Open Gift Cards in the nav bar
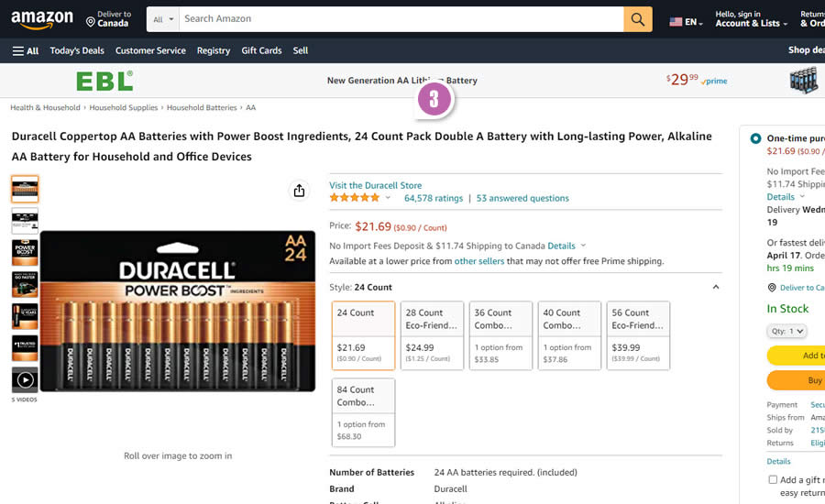825x504 pixels. (261, 50)
